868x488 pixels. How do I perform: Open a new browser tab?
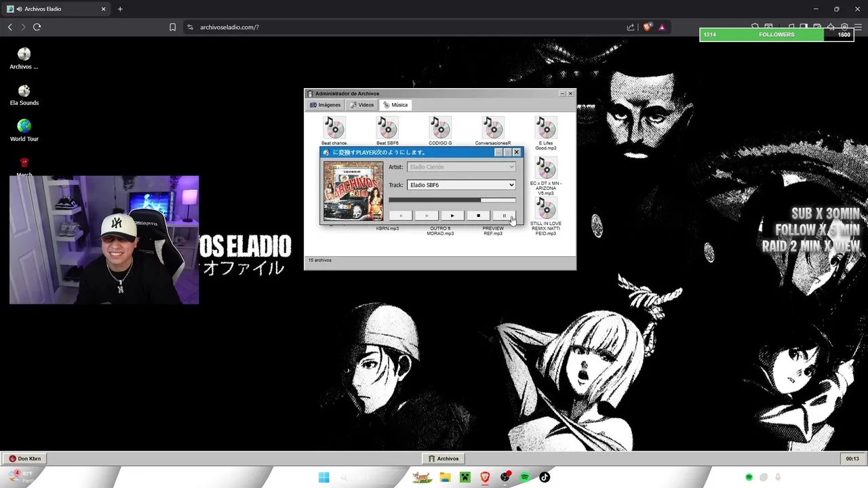(x=120, y=9)
